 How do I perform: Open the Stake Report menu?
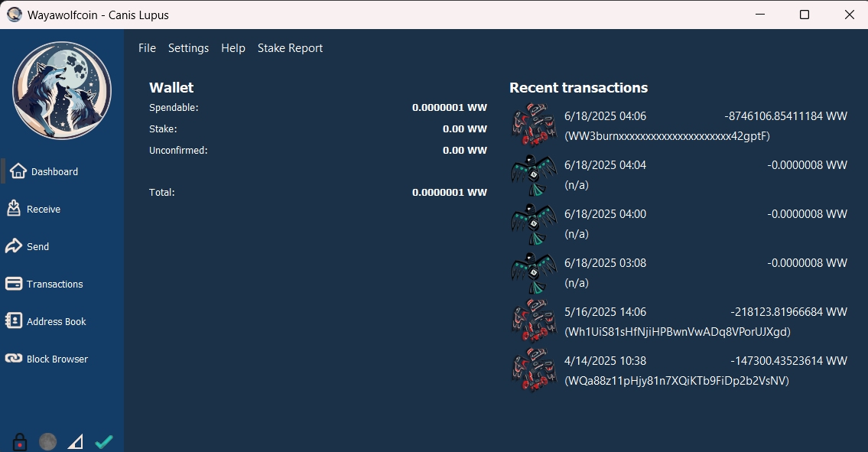(290, 48)
